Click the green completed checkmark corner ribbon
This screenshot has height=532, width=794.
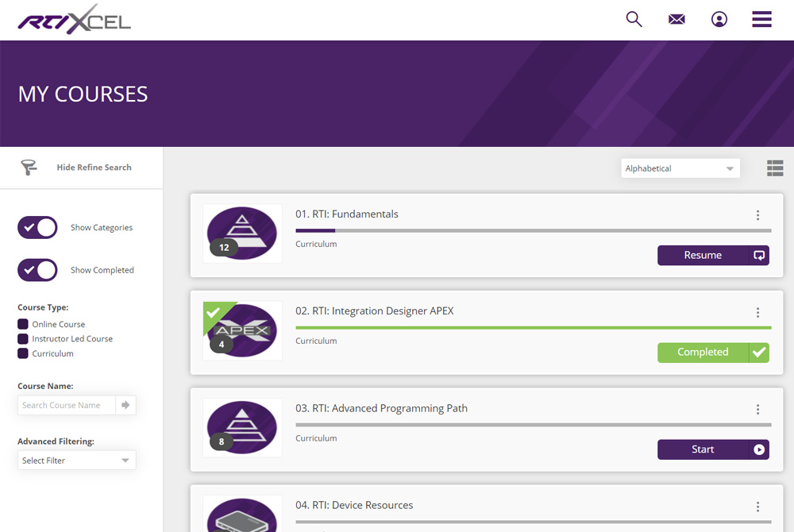(x=214, y=313)
